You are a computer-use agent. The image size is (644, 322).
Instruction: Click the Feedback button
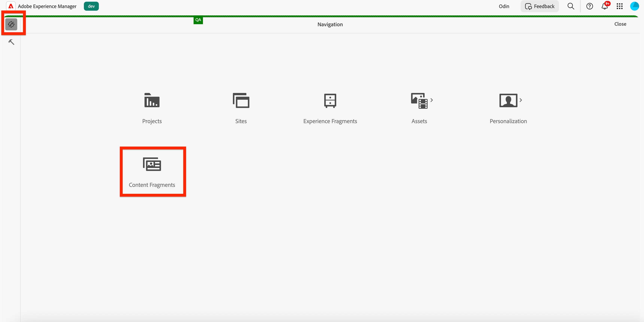[x=540, y=6]
